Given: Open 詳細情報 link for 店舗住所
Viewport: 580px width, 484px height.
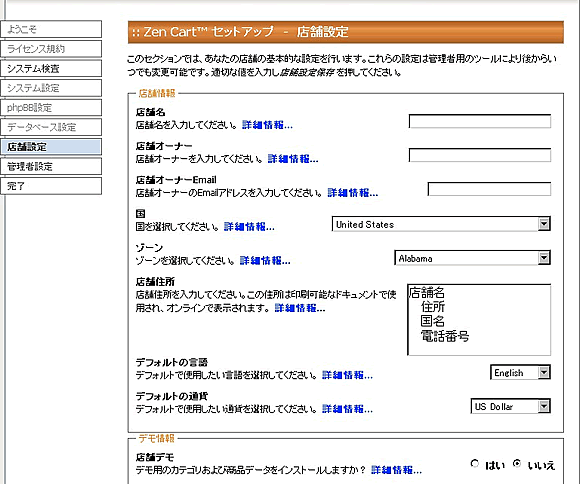Looking at the screenshot, I should (300, 308).
